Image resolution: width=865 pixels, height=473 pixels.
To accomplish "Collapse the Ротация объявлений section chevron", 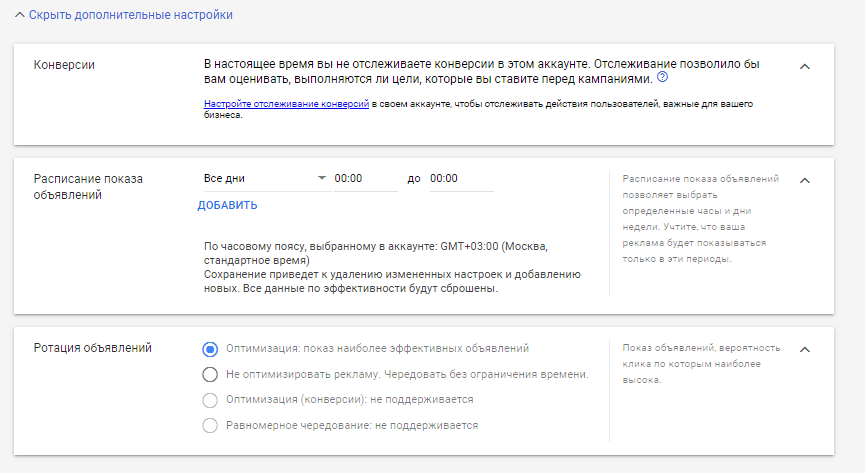I will coord(805,349).
